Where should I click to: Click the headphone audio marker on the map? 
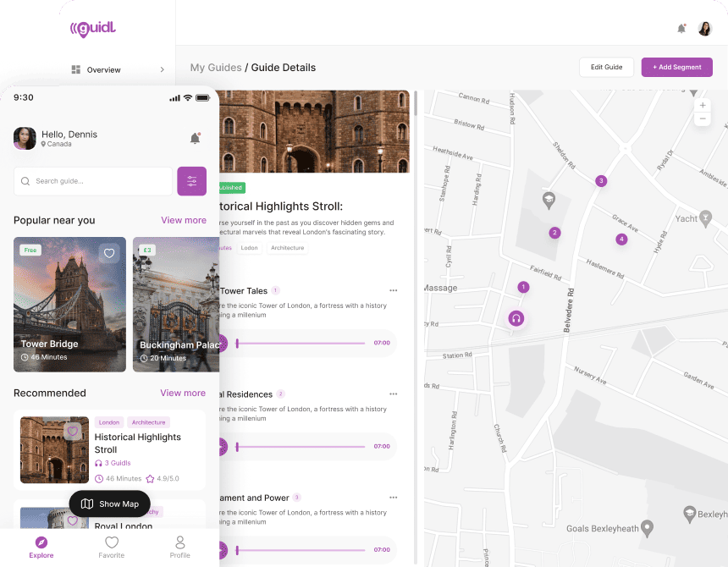pyautogui.click(x=516, y=318)
